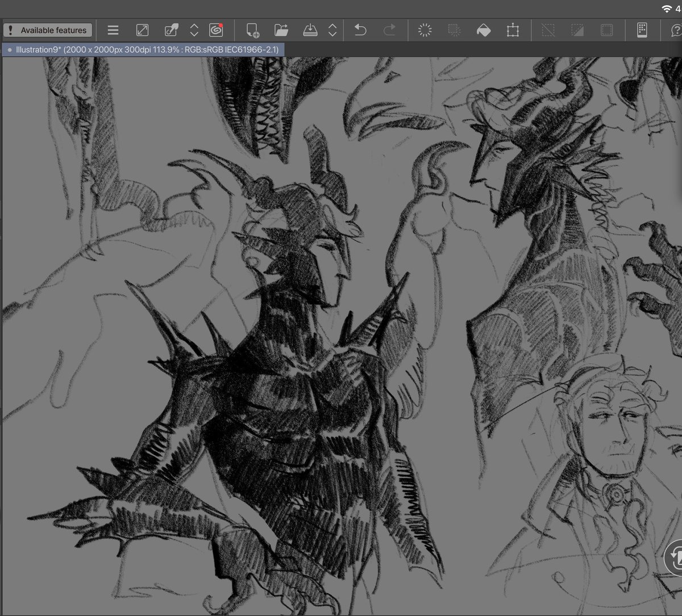Click the Available features button

[x=48, y=30]
